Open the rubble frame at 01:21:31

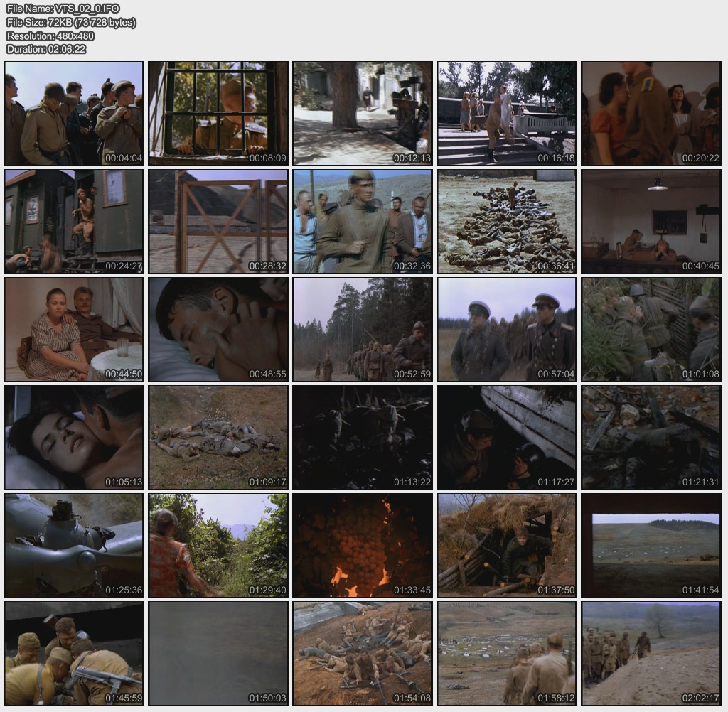coord(651,438)
